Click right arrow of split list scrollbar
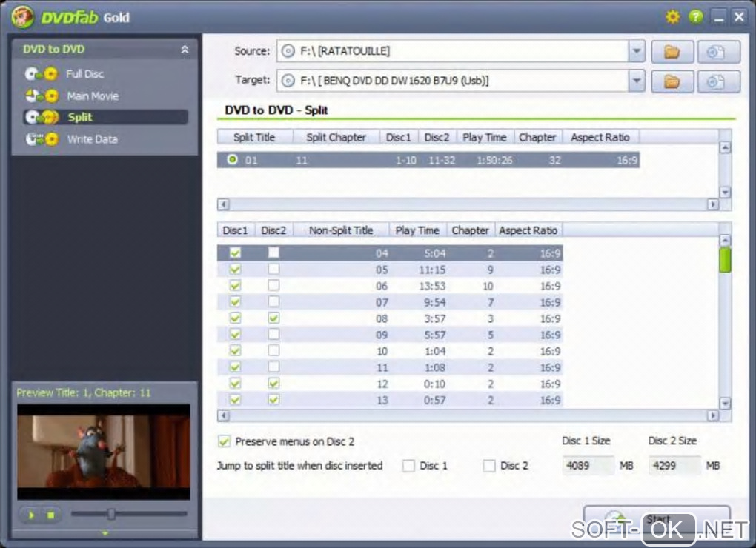The width and height of the screenshot is (756, 548). [x=712, y=204]
